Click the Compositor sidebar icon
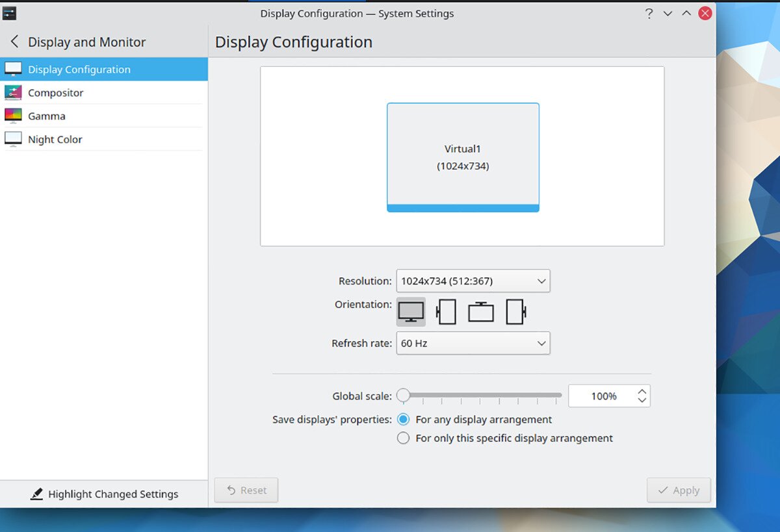 14,92
